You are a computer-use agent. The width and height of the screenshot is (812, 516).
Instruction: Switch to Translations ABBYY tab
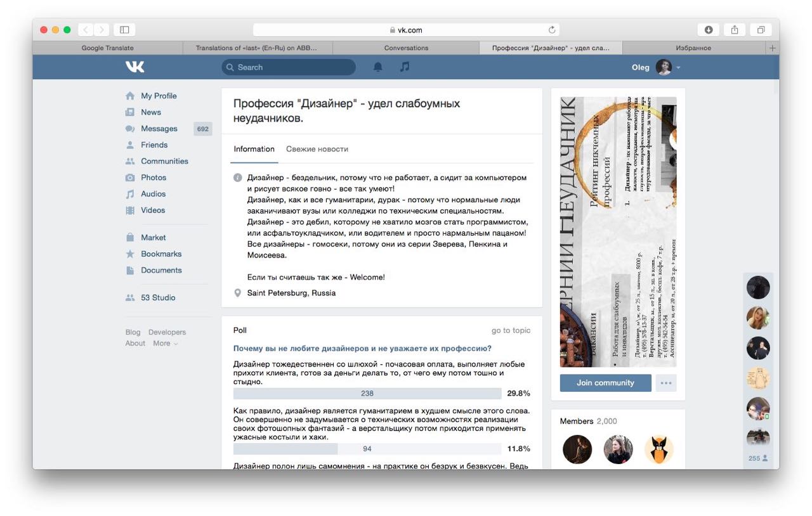[x=256, y=48]
